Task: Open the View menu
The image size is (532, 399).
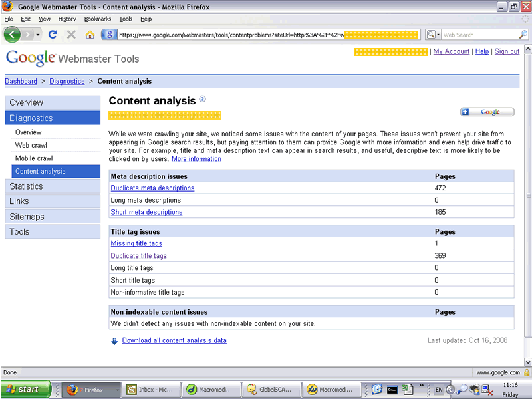Action: [44, 19]
